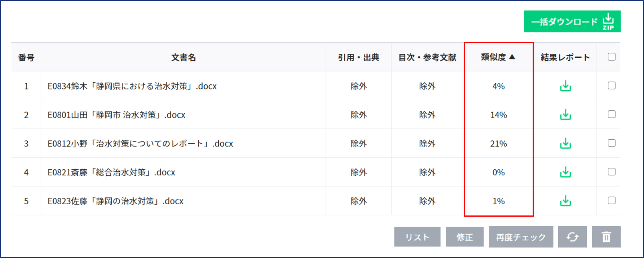Click the refresh icon near the bottom buttons
The image size is (644, 258).
coord(572,237)
